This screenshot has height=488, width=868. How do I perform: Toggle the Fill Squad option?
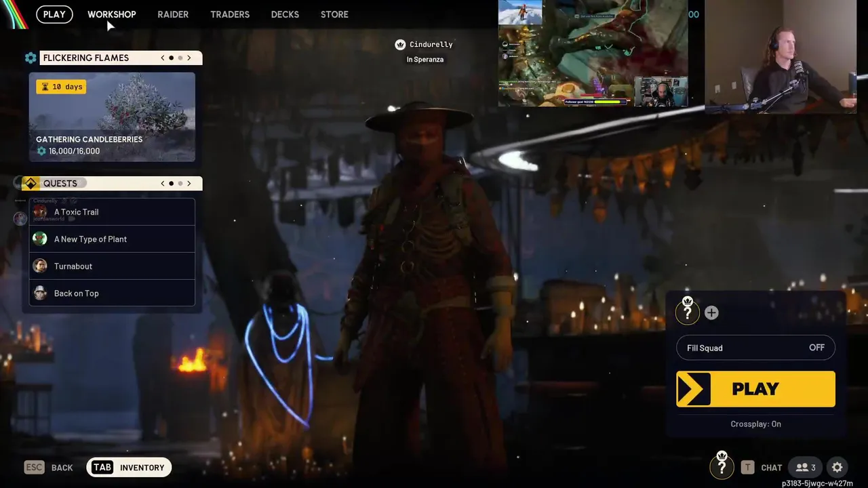click(x=755, y=348)
